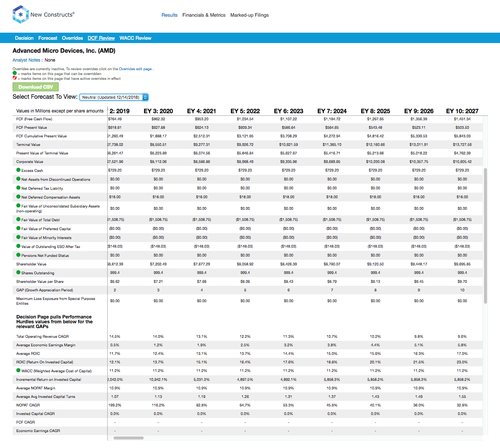The width and height of the screenshot is (500, 448).
Task: Click the Average Economic Earnings Margin label
Action: tap(46, 345)
